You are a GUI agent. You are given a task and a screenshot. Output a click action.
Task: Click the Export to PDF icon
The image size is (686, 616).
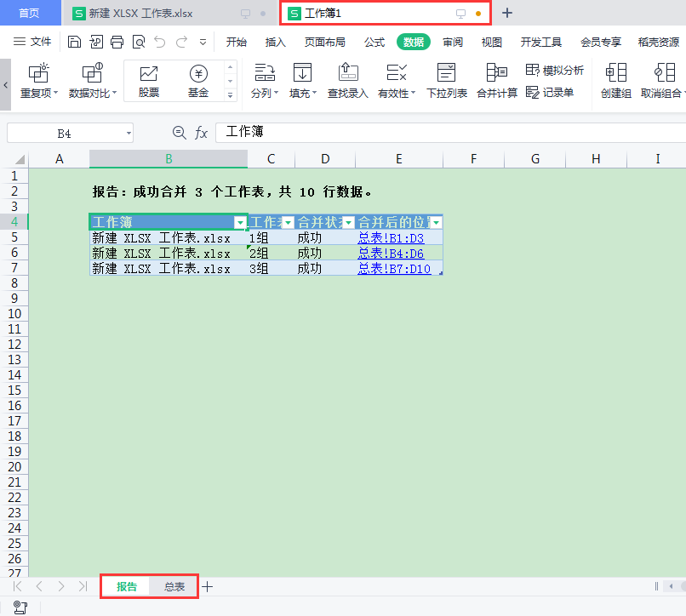(x=96, y=42)
